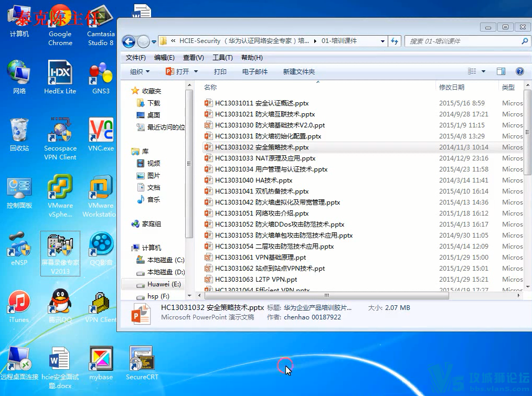The height and width of the screenshot is (396, 532).
Task: Refresh the folder with the address bar button
Action: 394,41
